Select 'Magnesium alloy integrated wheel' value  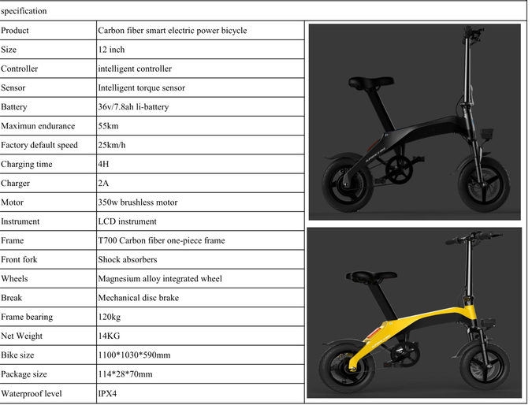tap(160, 279)
